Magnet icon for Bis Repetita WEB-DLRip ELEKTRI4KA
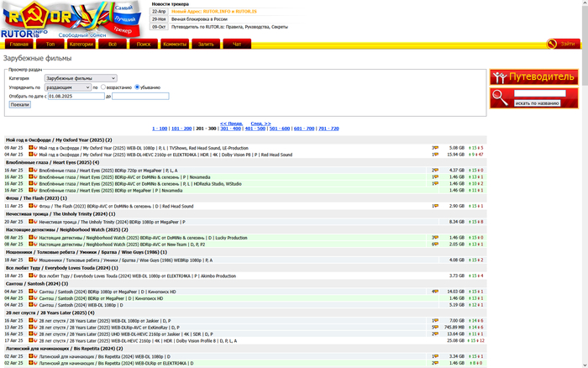The width and height of the screenshot is (588, 368). 35,363
